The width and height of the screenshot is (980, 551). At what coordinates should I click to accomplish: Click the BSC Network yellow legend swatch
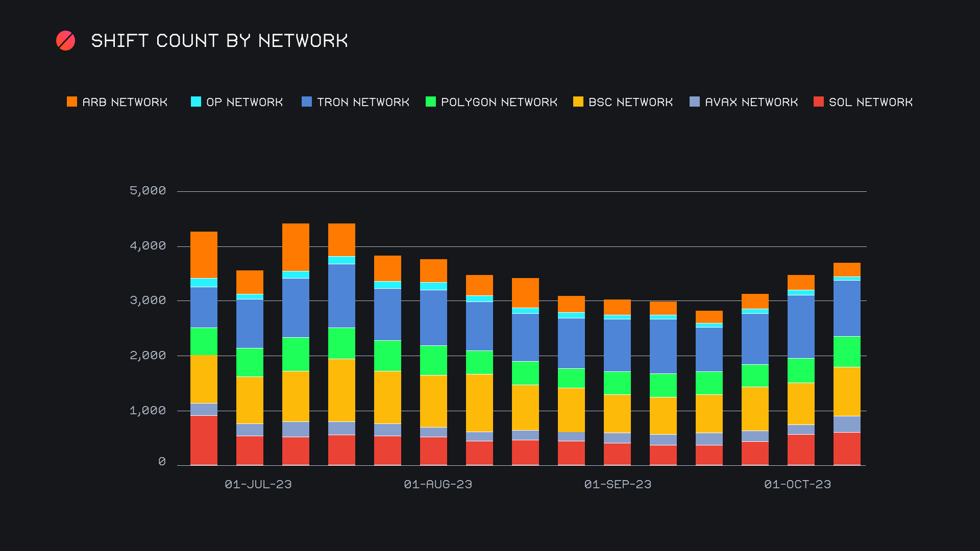pos(578,102)
